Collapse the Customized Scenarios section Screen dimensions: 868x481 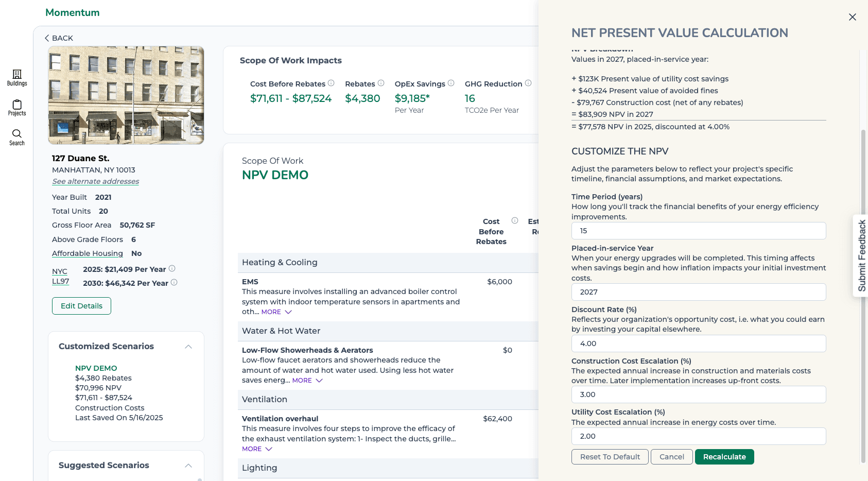188,347
